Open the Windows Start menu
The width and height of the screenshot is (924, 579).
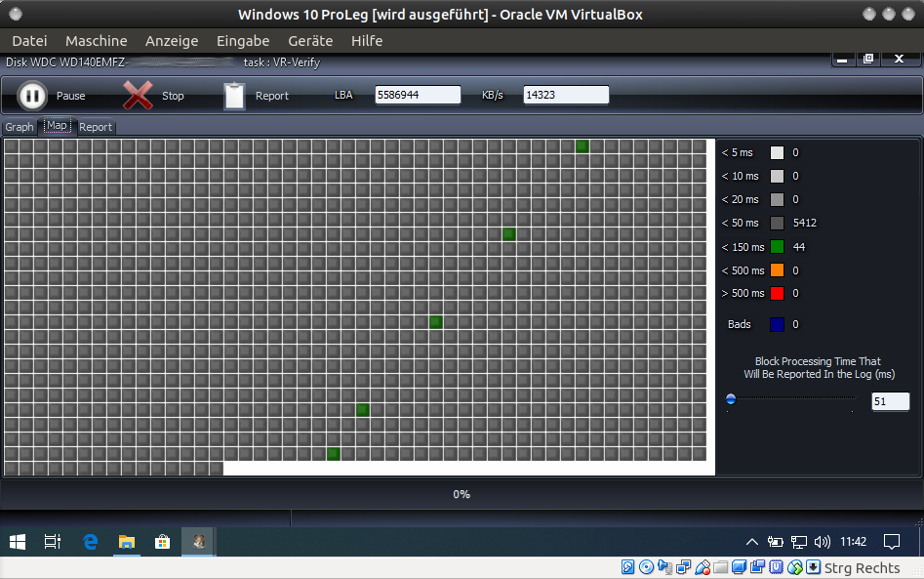18,542
